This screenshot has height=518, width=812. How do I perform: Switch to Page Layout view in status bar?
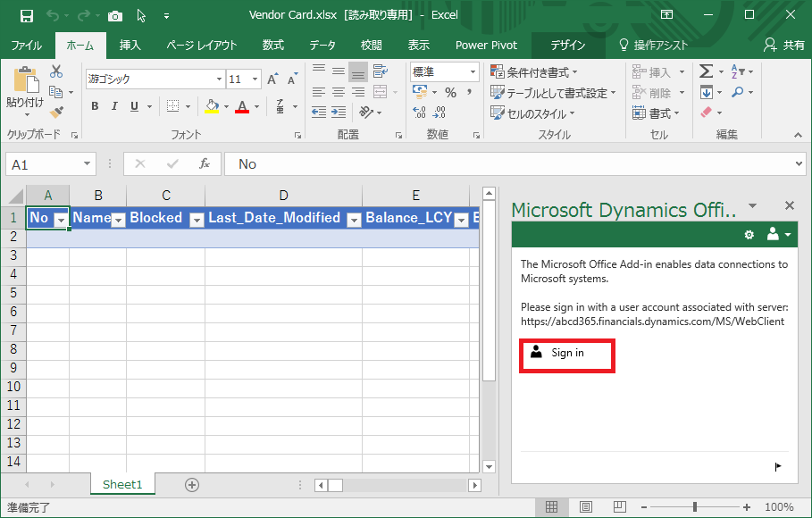(586, 506)
